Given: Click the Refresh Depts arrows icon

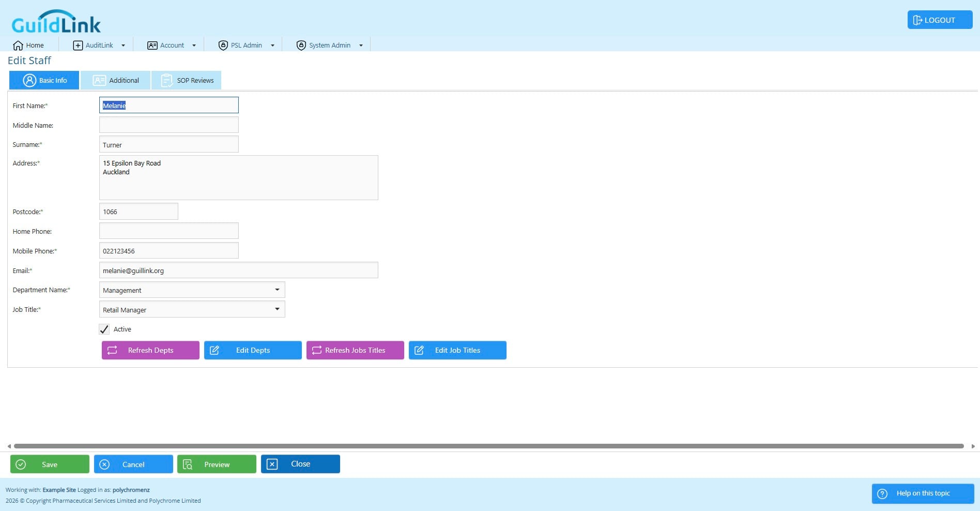Looking at the screenshot, I should [x=112, y=350].
